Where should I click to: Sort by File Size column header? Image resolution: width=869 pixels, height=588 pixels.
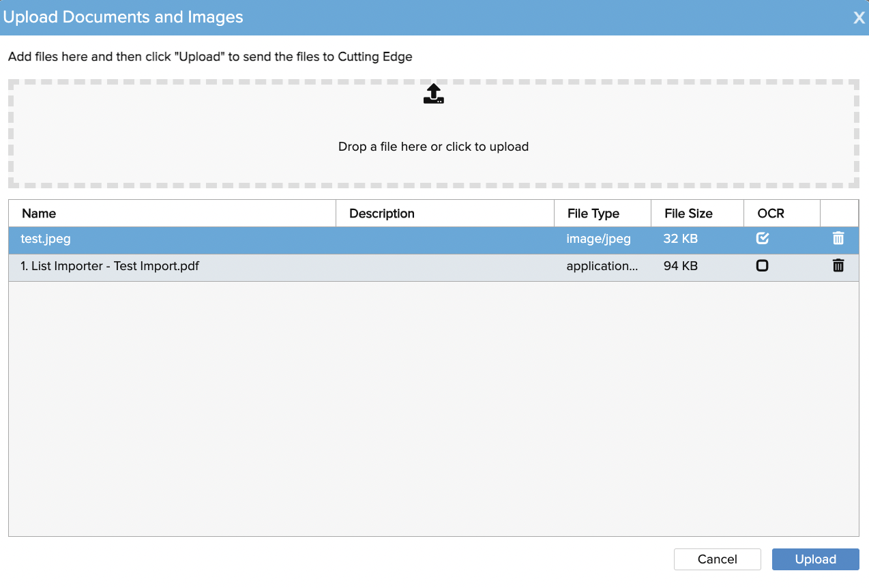(x=688, y=214)
